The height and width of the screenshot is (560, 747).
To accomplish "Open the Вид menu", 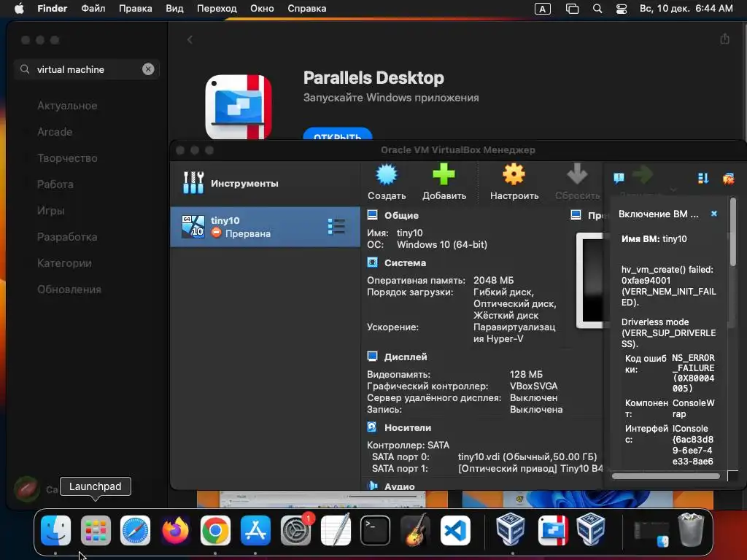I will [x=174, y=9].
